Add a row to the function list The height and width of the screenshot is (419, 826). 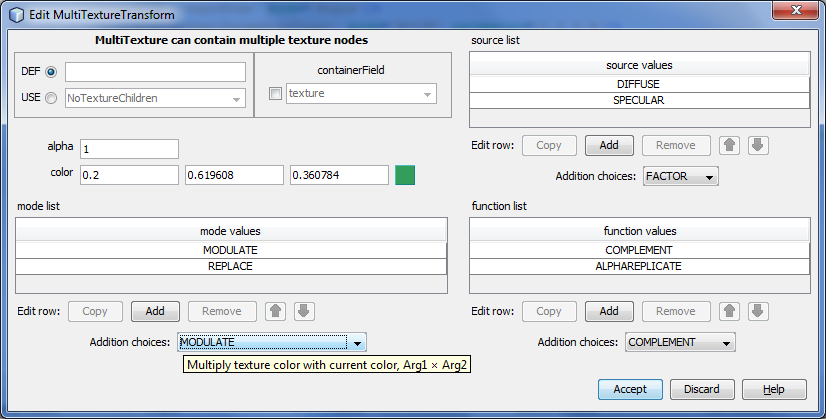pos(608,311)
